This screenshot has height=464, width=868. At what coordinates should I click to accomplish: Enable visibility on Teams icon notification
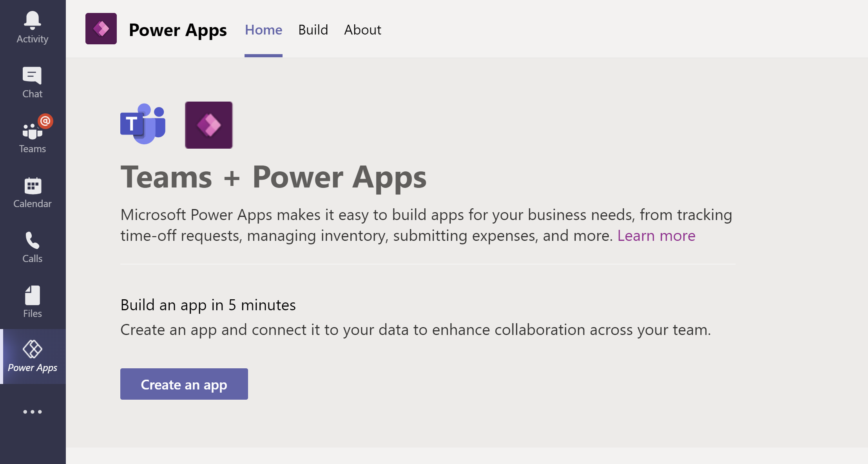pos(45,121)
